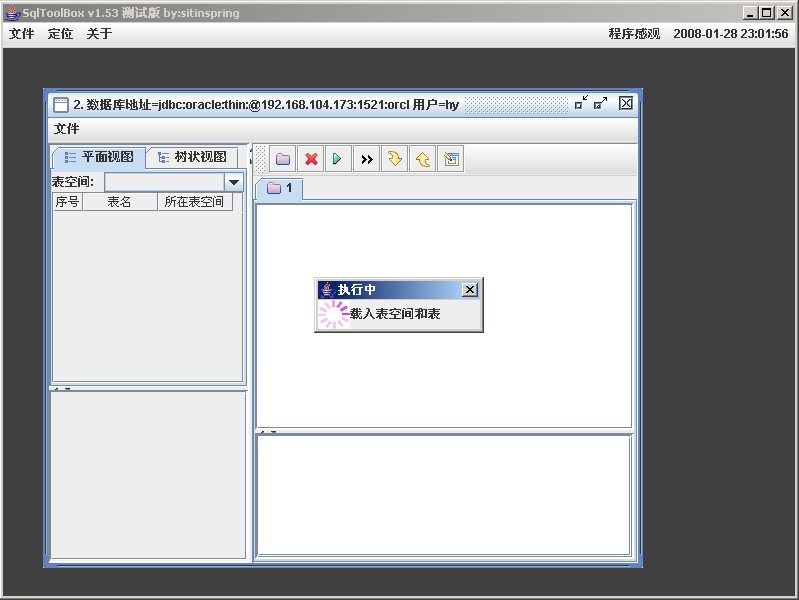Click the toolbar drag handle grip
This screenshot has height=600, width=799.
click(260, 159)
